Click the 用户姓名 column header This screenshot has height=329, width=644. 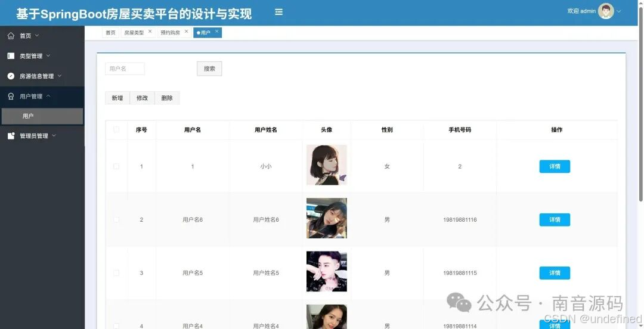click(x=266, y=130)
